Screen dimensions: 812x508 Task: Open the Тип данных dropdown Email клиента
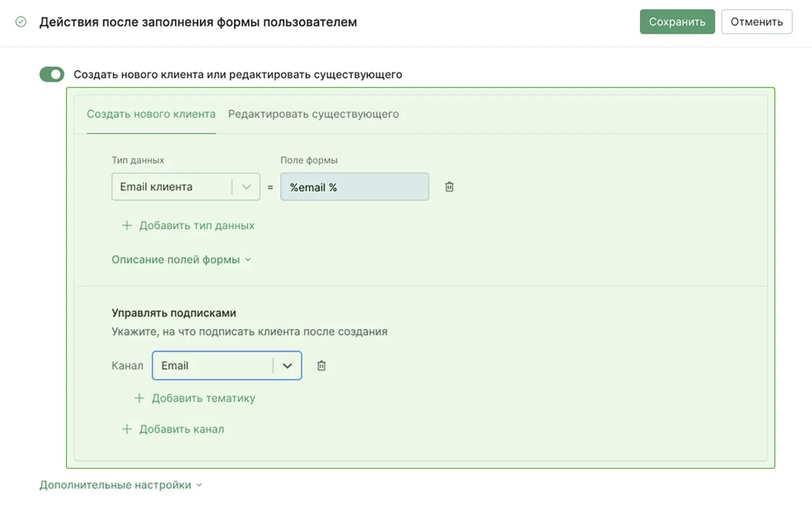186,187
